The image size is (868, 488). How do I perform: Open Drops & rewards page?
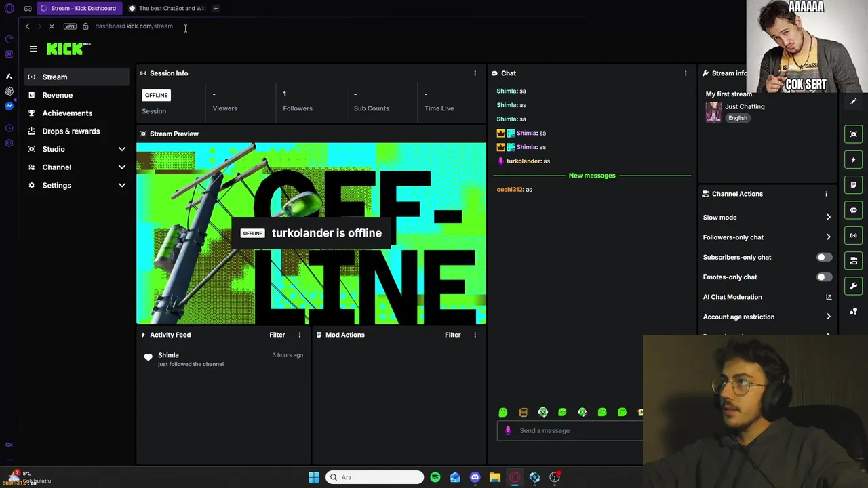tap(77, 131)
